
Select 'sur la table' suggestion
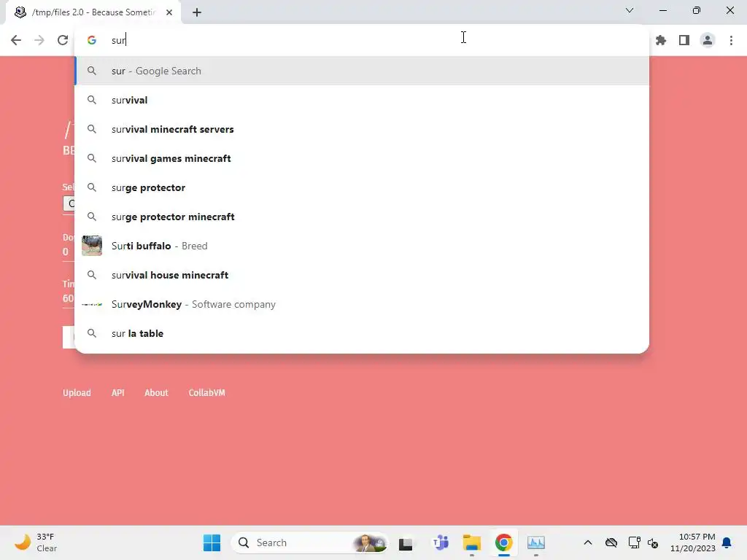click(x=362, y=333)
